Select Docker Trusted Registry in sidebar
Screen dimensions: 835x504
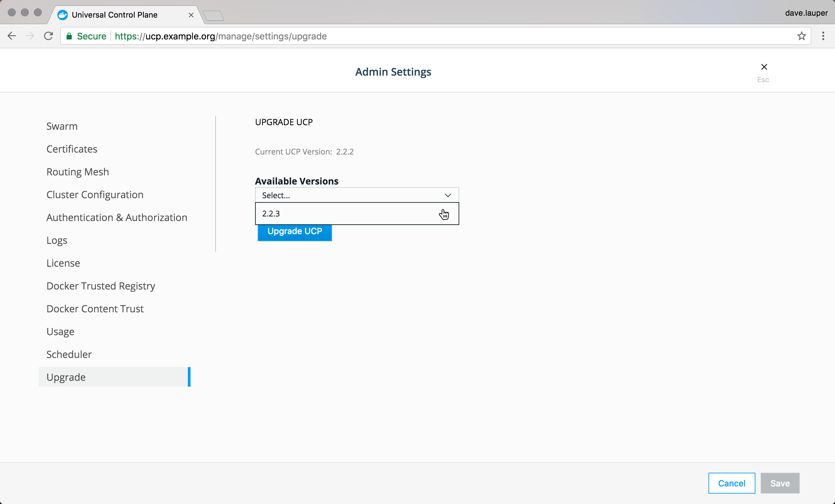coord(101,286)
